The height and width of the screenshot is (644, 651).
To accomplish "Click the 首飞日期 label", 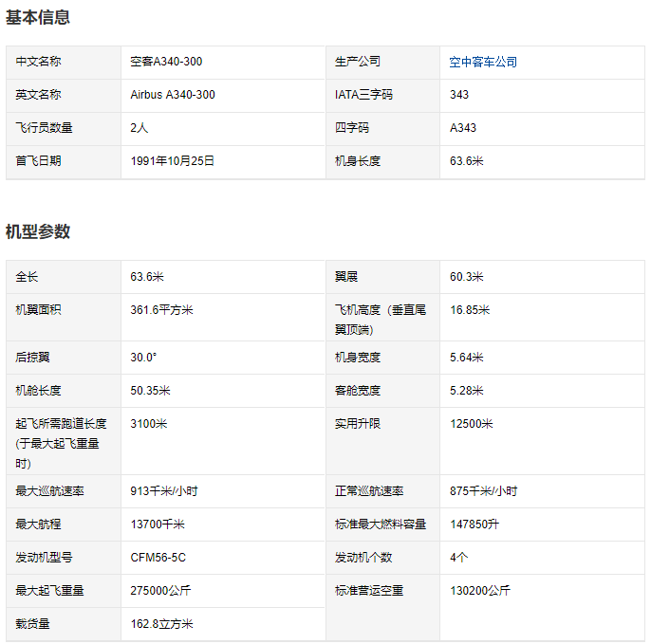I will coord(38,161).
